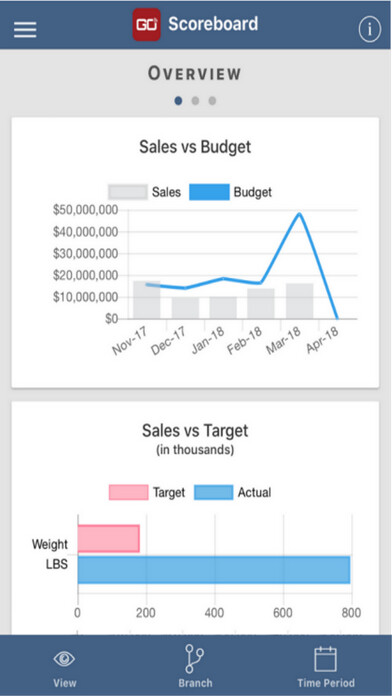This screenshot has width=392, height=696.
Task: Toggle Sales series in chart legend
Action: point(145,192)
